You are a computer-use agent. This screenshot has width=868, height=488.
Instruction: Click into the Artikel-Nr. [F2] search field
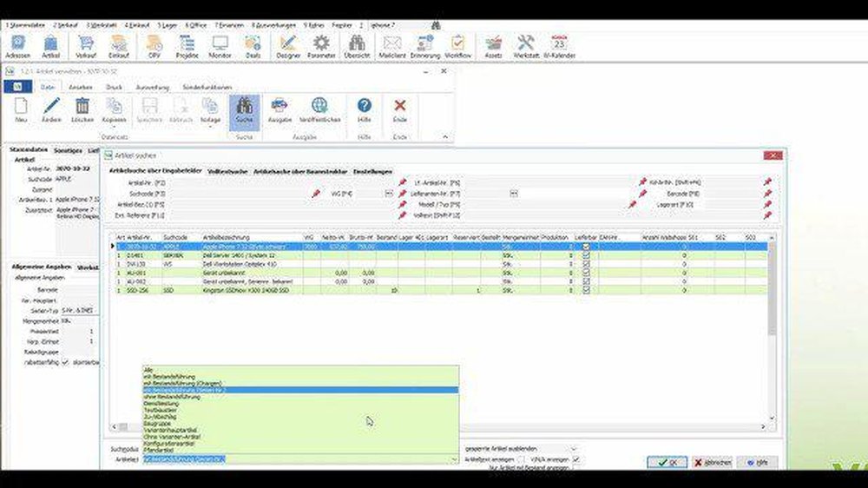pyautogui.click(x=282, y=182)
